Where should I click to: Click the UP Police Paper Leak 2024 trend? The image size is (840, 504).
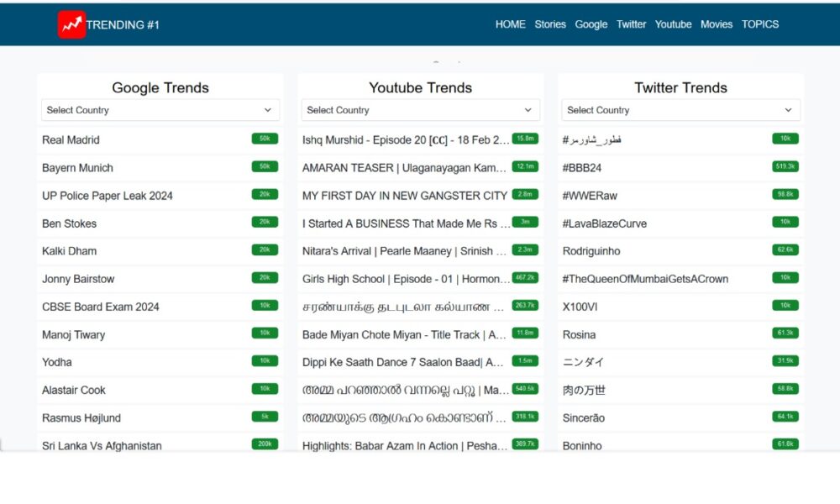point(108,196)
